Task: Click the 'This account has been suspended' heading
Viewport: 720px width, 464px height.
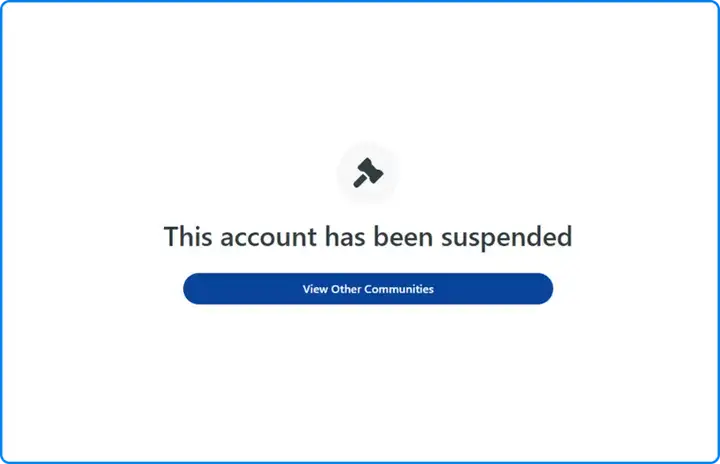Action: click(x=368, y=237)
